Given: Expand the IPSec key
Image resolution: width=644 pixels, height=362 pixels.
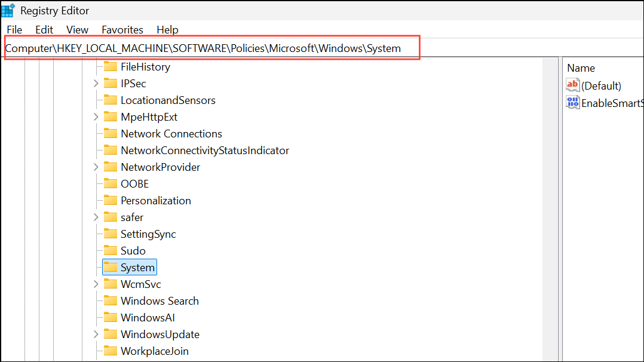Looking at the screenshot, I should (96, 84).
